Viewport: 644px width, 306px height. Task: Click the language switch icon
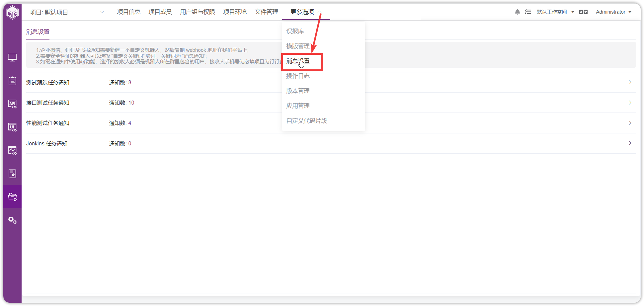(583, 12)
